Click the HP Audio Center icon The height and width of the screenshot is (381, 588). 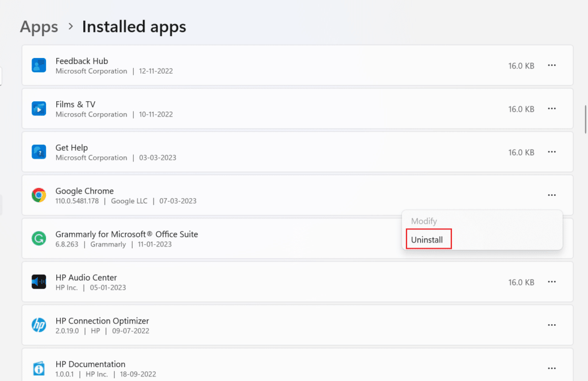pos(38,282)
